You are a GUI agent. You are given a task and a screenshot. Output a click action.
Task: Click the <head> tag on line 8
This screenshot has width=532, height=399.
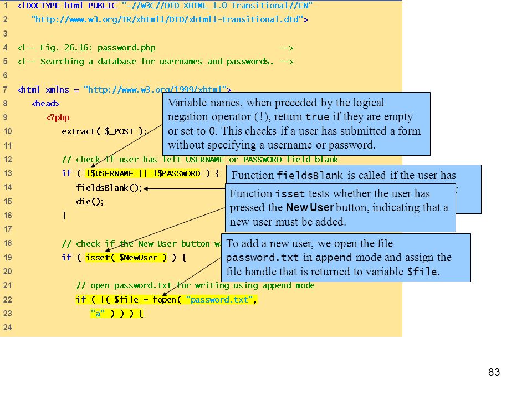click(x=45, y=104)
